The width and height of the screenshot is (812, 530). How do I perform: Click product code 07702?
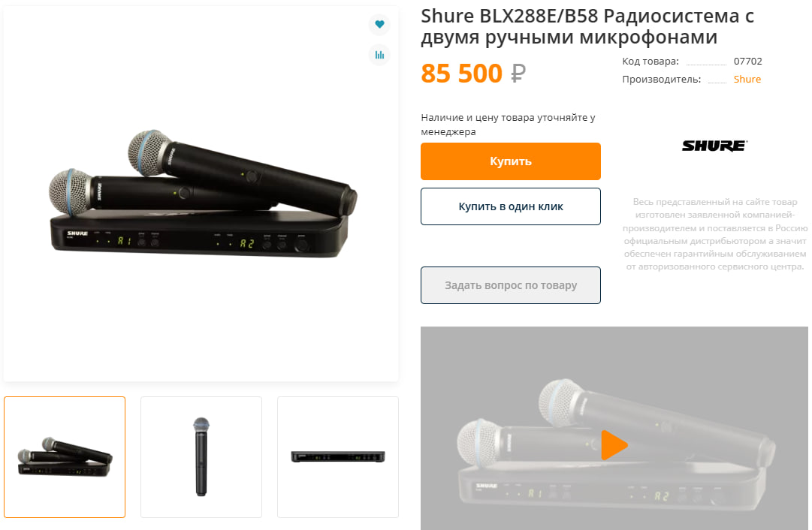(x=748, y=61)
